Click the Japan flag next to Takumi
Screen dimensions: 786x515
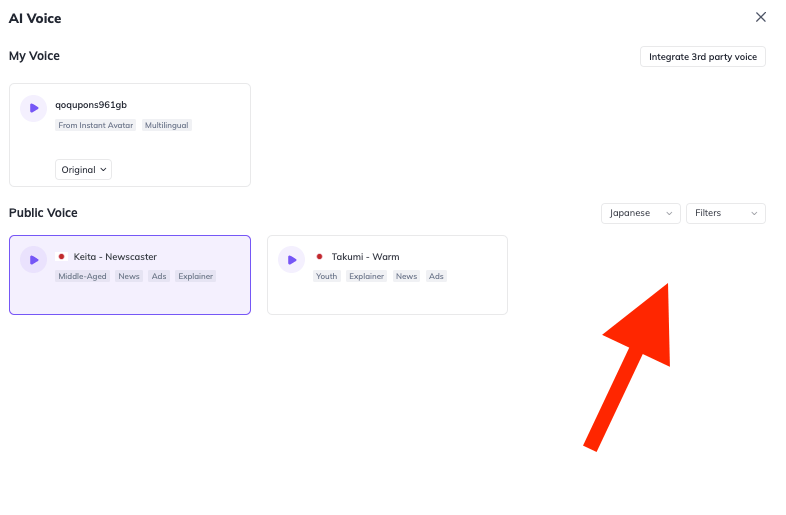pyautogui.click(x=319, y=257)
